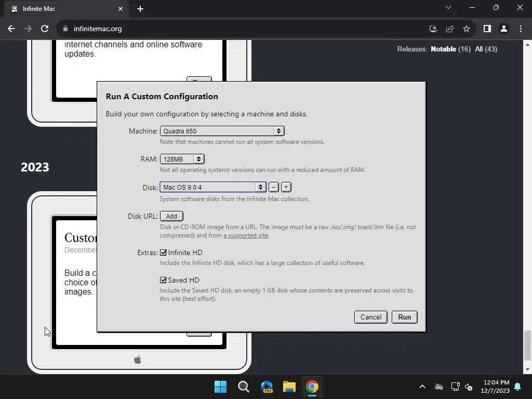This screenshot has height=399, width=532.
Task: Click the OneDrive cloud tray icon
Action: (439, 387)
